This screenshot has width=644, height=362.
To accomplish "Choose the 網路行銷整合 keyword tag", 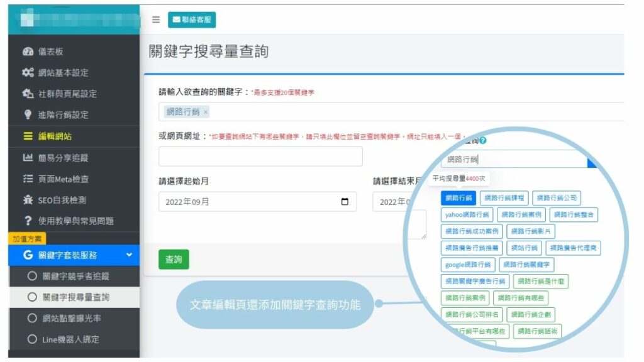I will [574, 215].
